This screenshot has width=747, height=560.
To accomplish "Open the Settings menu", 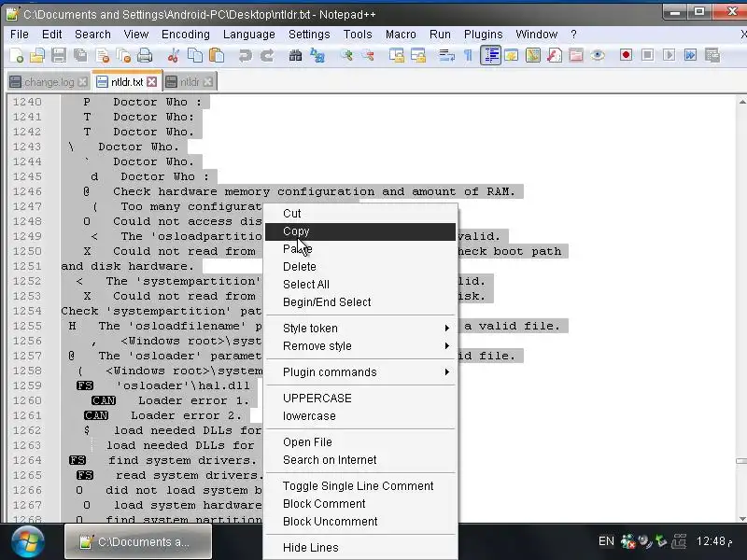I will pyautogui.click(x=309, y=35).
